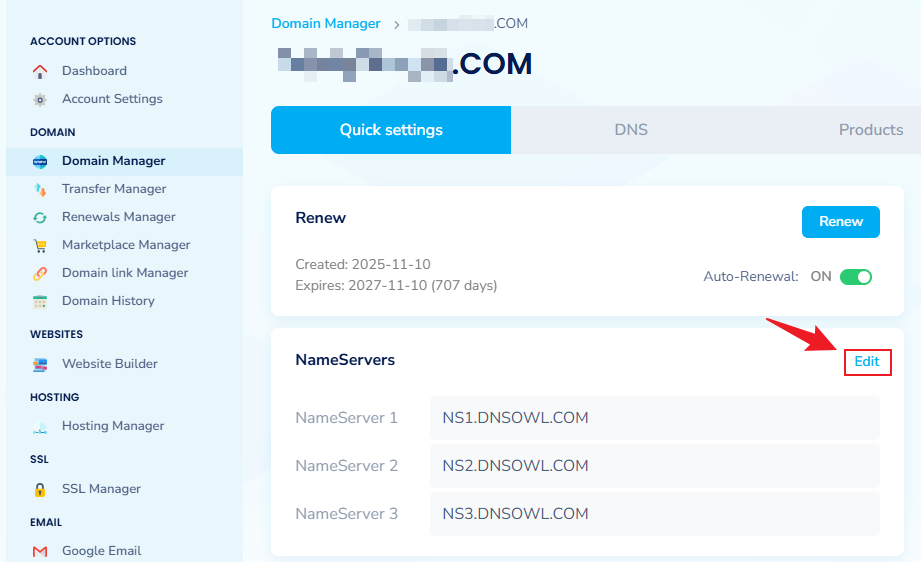Click the SSL Manager padlock icon
The image size is (921, 562).
(x=40, y=489)
